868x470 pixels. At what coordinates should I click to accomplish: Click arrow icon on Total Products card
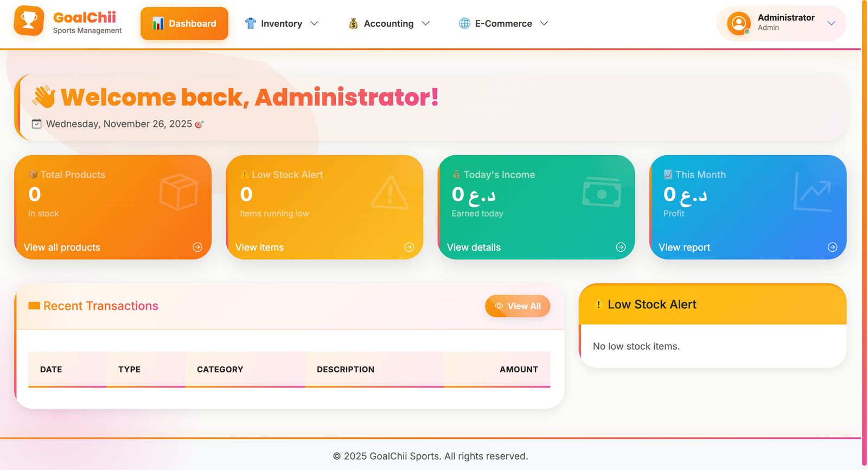pos(197,247)
